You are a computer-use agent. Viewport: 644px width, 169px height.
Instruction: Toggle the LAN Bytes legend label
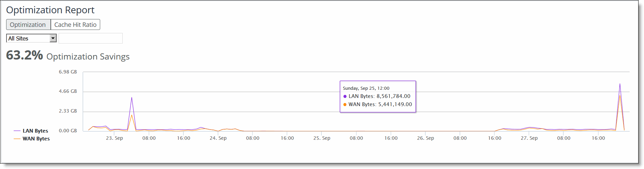pyautogui.click(x=35, y=131)
